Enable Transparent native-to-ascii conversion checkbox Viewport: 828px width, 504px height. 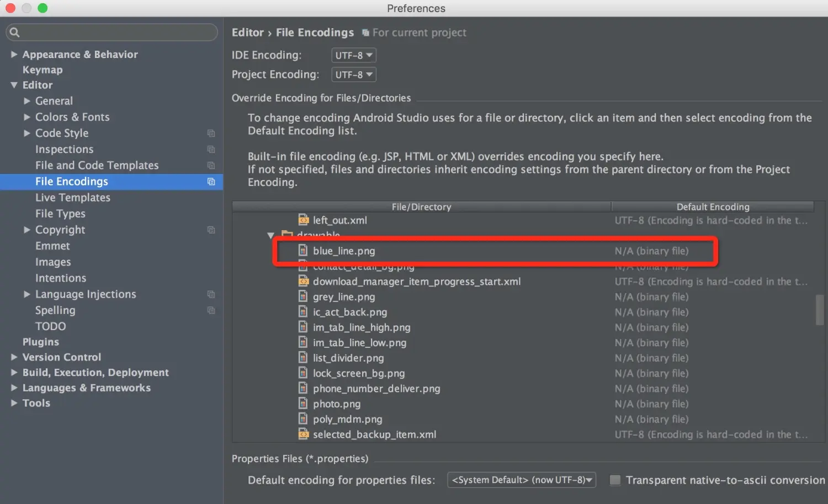click(615, 480)
